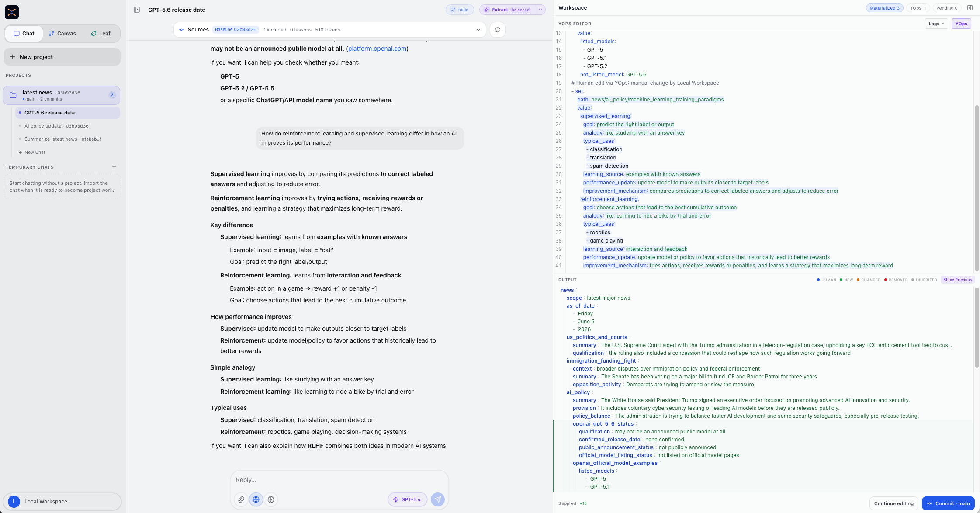Image resolution: width=980 pixels, height=513 pixels.
Task: Click the Continue editing button
Action: point(893,503)
